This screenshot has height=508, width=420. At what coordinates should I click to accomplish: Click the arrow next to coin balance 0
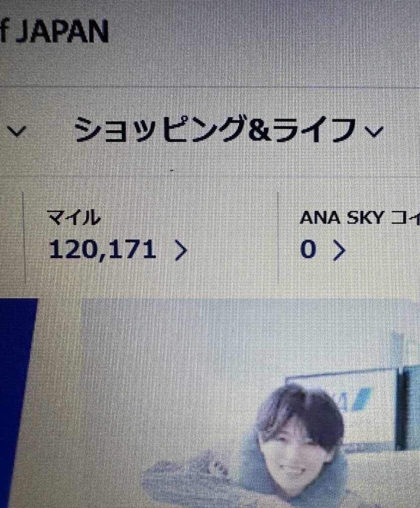(x=339, y=251)
